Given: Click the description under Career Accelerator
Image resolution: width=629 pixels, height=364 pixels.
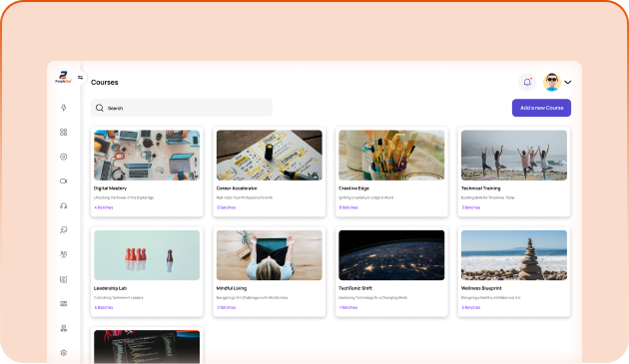Looking at the screenshot, I should click(x=245, y=197).
